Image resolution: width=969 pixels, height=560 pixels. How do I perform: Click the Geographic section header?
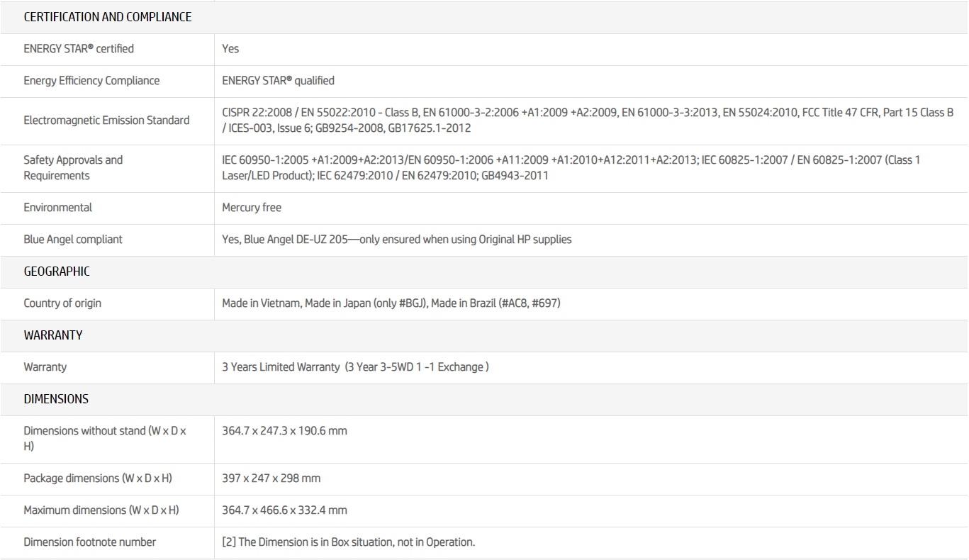pos(57,271)
